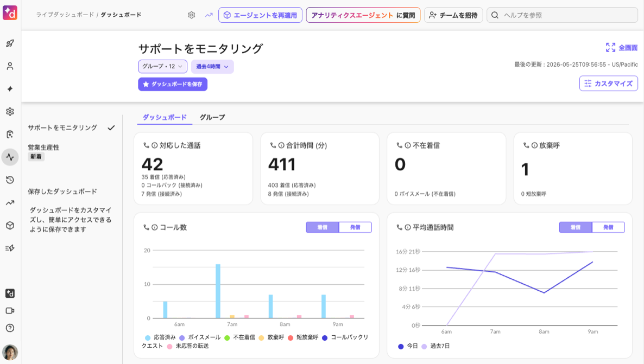Toggle 応答済み legend series
644x364 pixels.
pos(160,337)
